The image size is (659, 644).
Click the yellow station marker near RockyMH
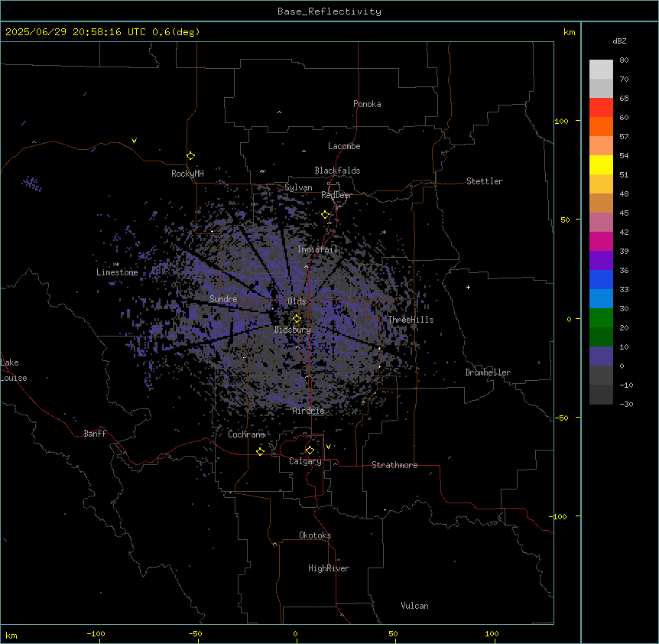[x=190, y=155]
